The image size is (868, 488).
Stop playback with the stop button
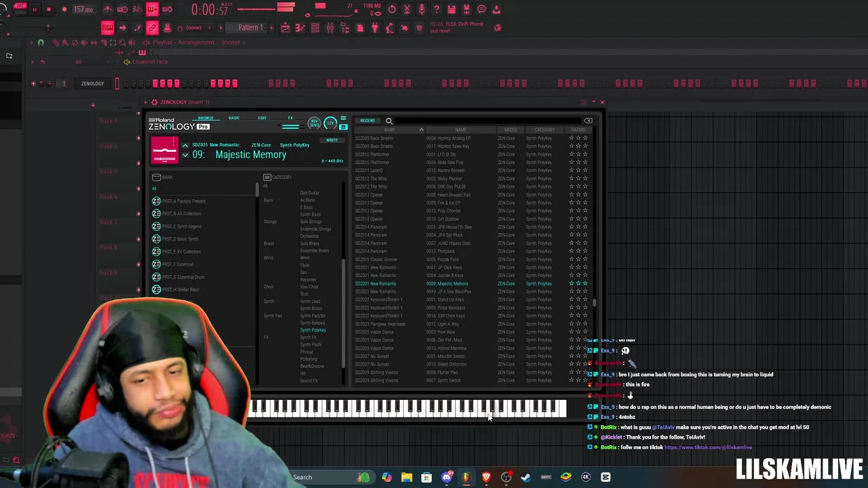[x=49, y=9]
